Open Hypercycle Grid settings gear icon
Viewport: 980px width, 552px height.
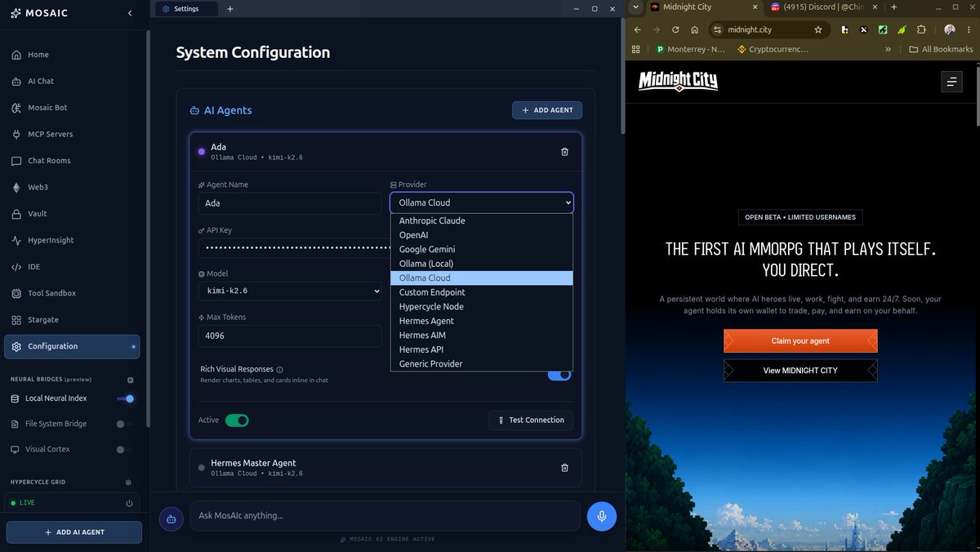tap(128, 483)
